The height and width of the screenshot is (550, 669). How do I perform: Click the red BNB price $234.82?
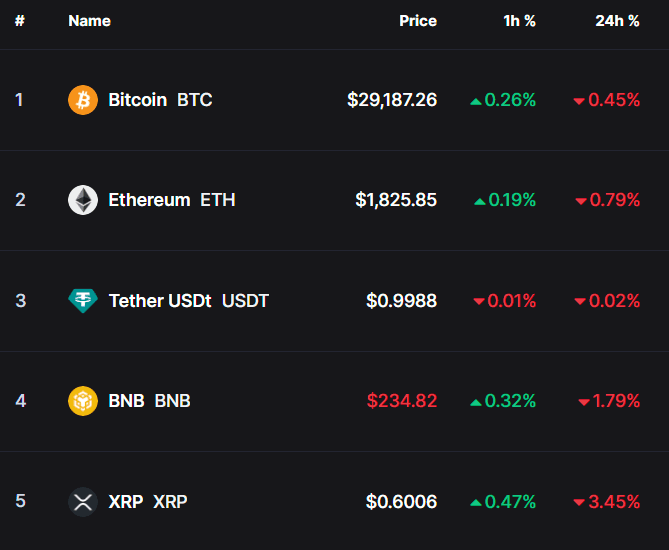pyautogui.click(x=402, y=401)
